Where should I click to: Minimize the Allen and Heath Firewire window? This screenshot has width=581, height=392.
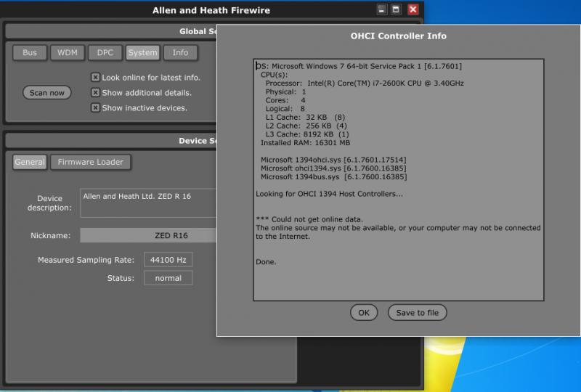381,9
